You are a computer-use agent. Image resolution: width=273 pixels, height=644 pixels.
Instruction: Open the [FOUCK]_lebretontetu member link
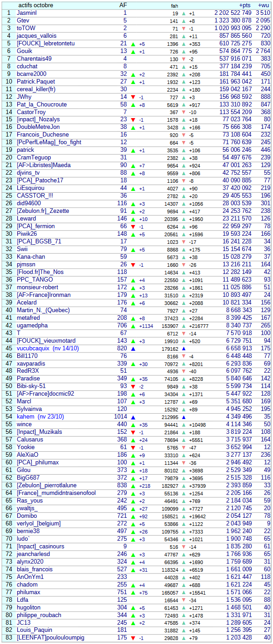45,44
